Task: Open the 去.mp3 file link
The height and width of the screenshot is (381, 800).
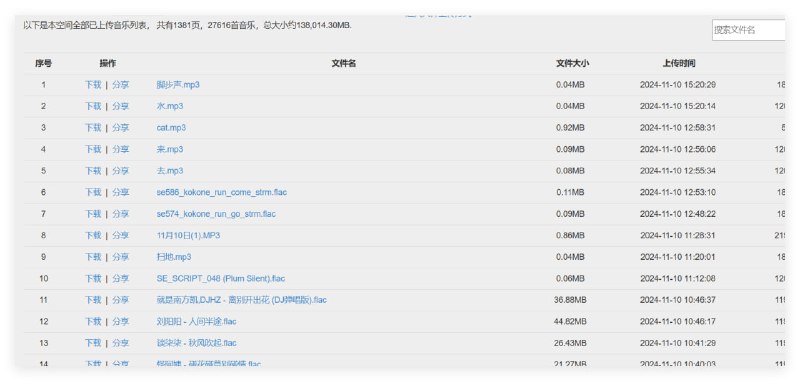Action: pos(170,170)
